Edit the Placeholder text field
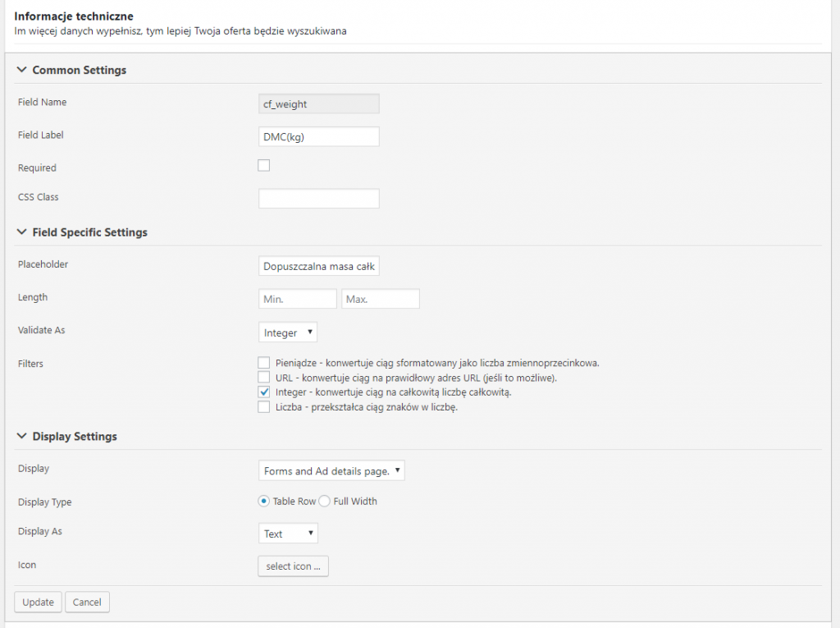This screenshot has height=628, width=840. click(x=319, y=266)
